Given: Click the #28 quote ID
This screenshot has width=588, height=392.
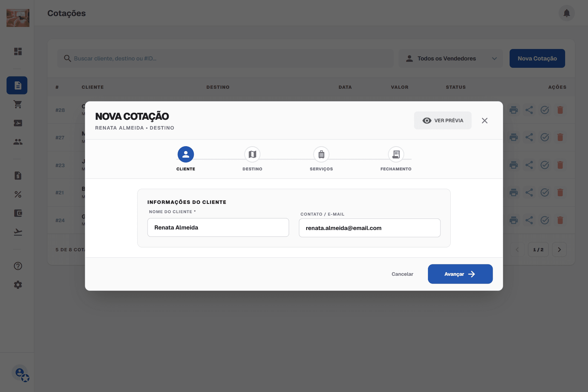Looking at the screenshot, I should point(60,110).
